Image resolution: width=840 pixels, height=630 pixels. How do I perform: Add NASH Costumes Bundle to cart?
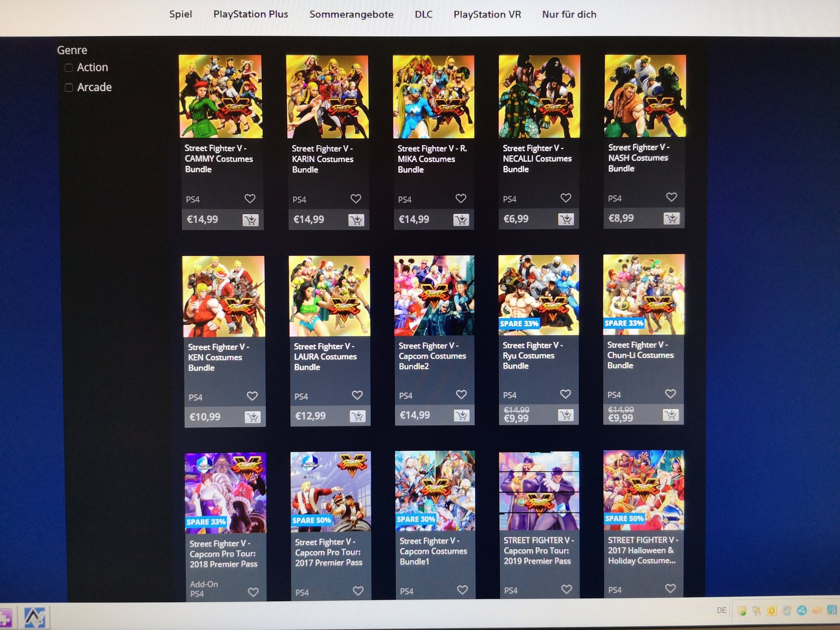coord(671,218)
